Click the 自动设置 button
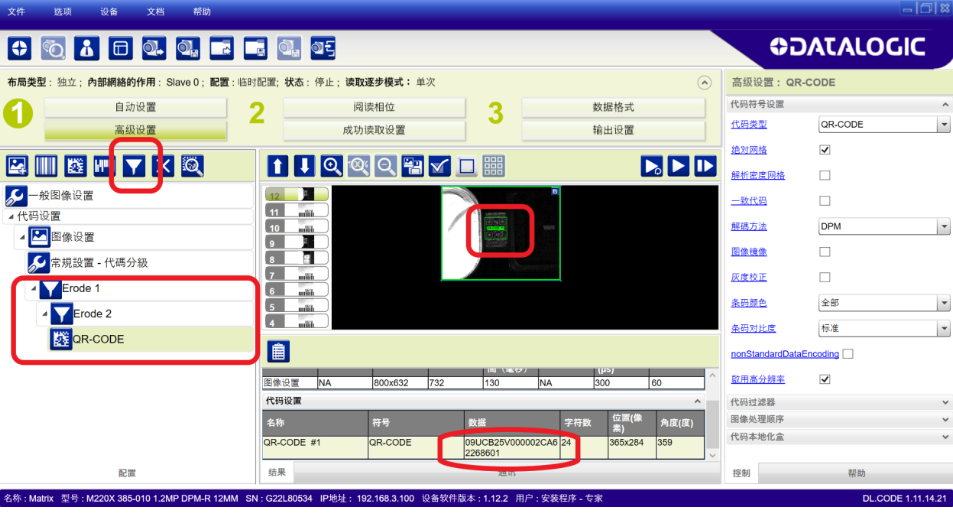The width and height of the screenshot is (953, 513). (135, 107)
